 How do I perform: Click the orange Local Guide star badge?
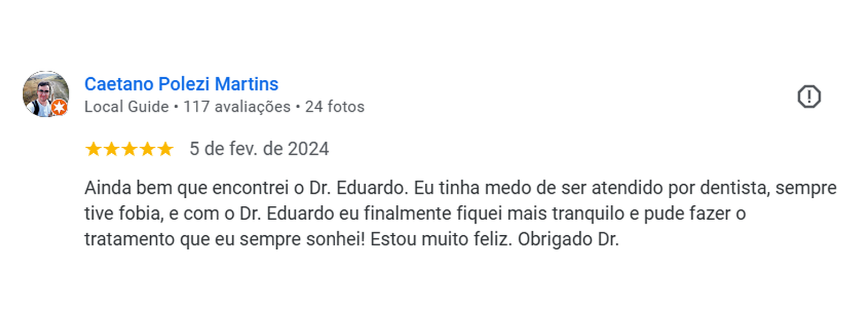(x=60, y=108)
